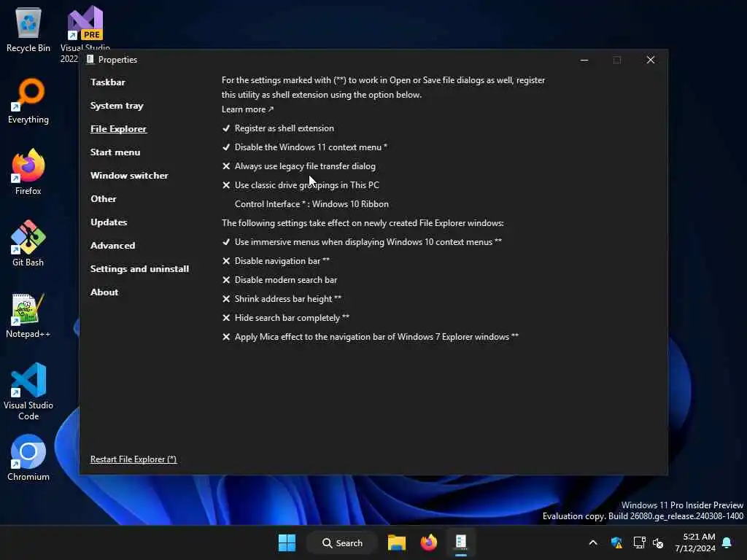Screen dimensions: 747x560
Task: Enable classic drive groupings in This PC
Action: click(x=301, y=185)
